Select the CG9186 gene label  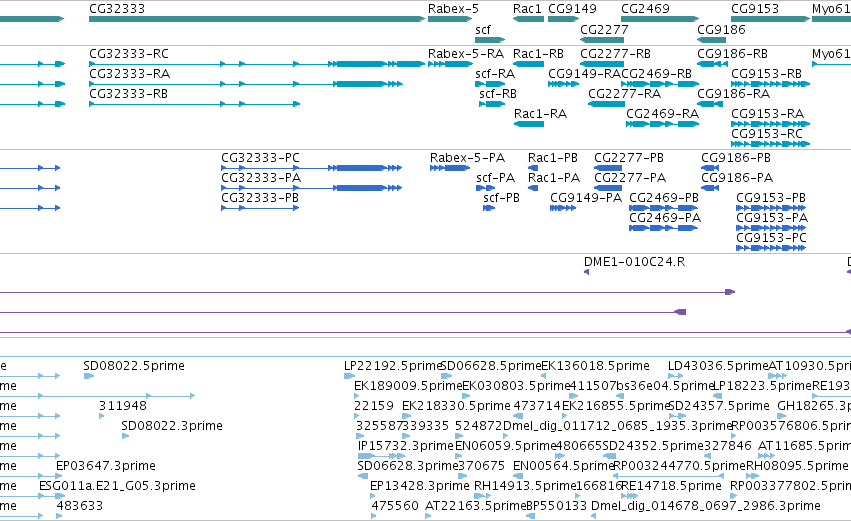pyautogui.click(x=721, y=29)
